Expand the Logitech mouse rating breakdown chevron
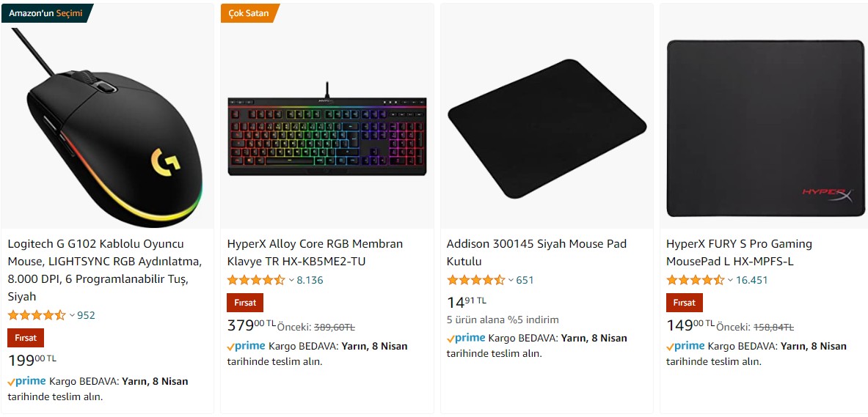 72,316
